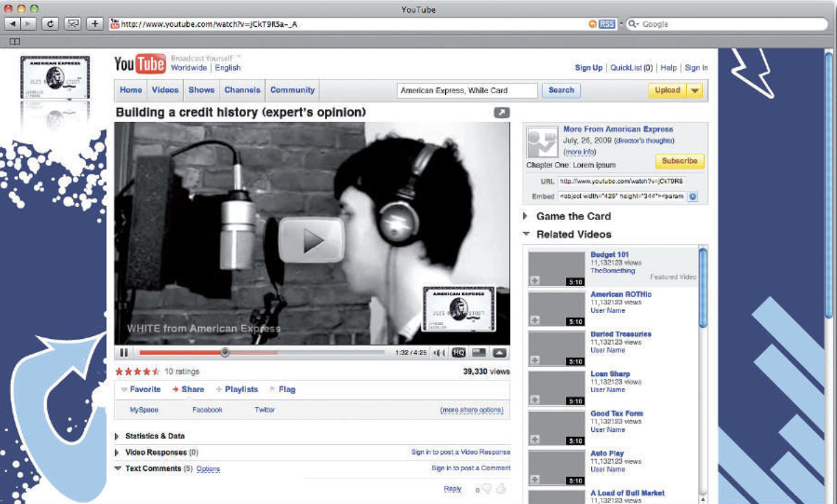This screenshot has height=504, width=837.
Task: Click the embed customize gear icon
Action: [x=693, y=197]
